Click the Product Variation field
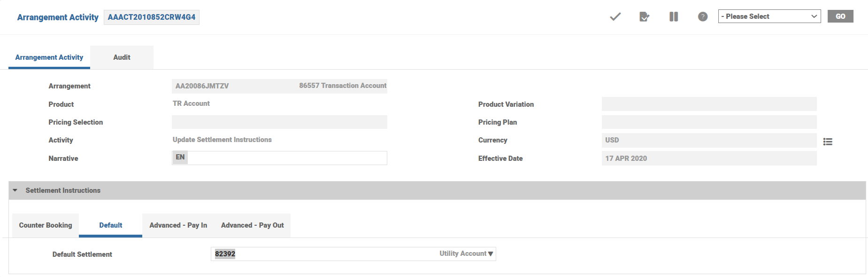The image size is (868, 277). click(x=709, y=104)
